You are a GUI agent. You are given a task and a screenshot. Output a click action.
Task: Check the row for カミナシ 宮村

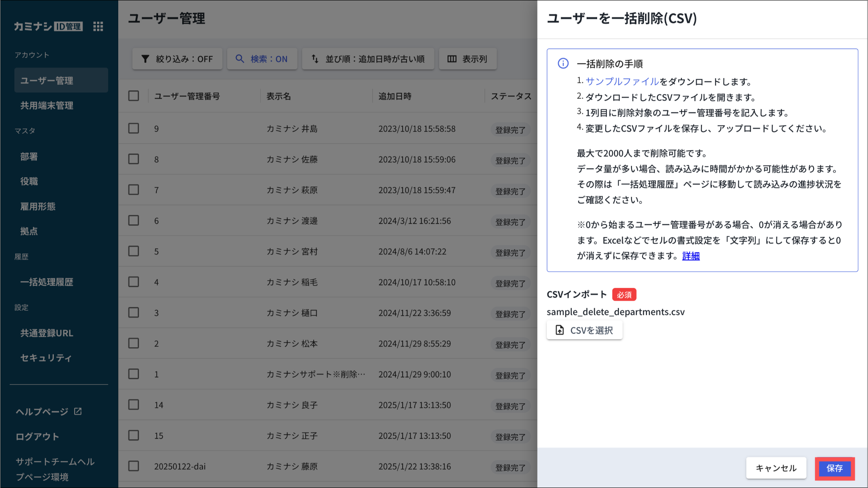[134, 251]
